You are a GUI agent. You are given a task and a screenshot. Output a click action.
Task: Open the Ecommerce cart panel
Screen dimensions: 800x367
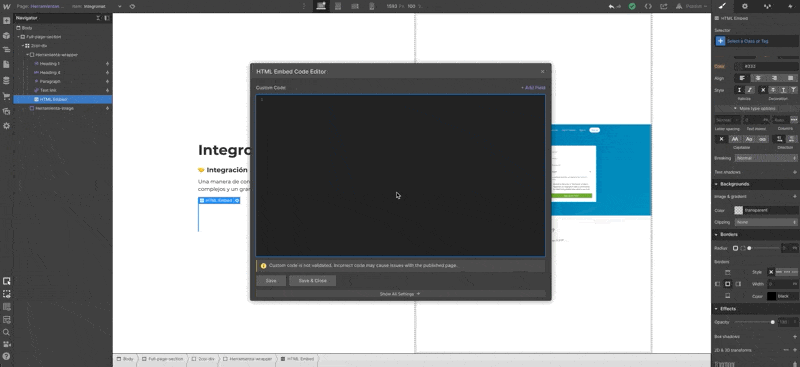pyautogui.click(x=6, y=96)
